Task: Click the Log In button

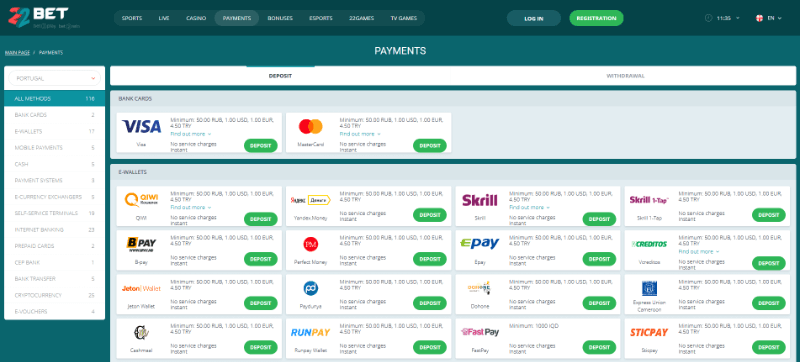Action: pos(534,18)
